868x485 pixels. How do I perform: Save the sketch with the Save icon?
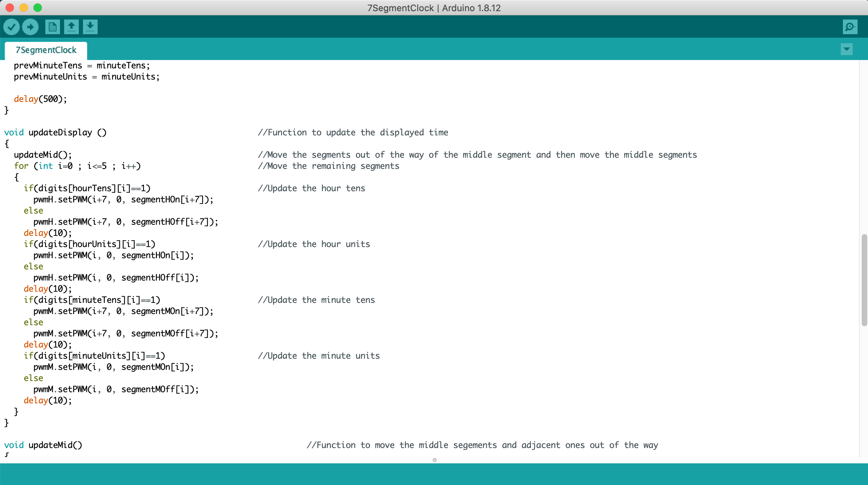pyautogui.click(x=90, y=27)
